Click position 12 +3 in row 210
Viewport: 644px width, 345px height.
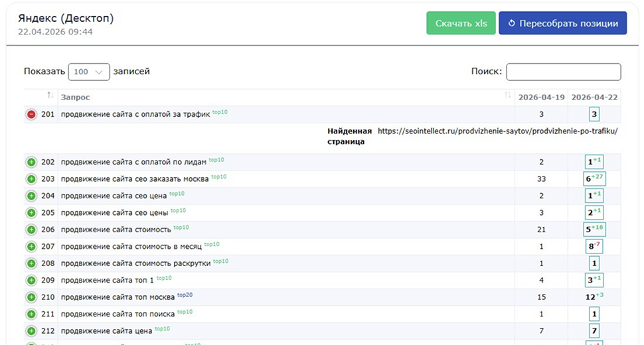pyautogui.click(x=594, y=297)
